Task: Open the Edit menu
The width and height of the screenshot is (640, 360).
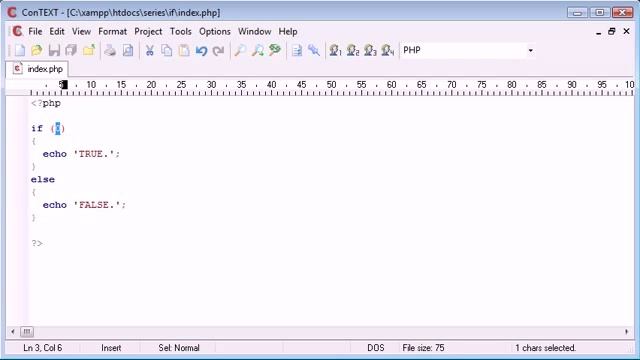Action: click(57, 31)
